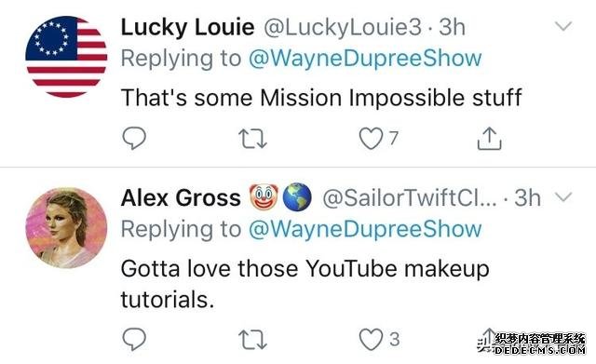Share Lucky Louie's tweet
Image resolution: width=596 pixels, height=364 pixels.
[489, 139]
